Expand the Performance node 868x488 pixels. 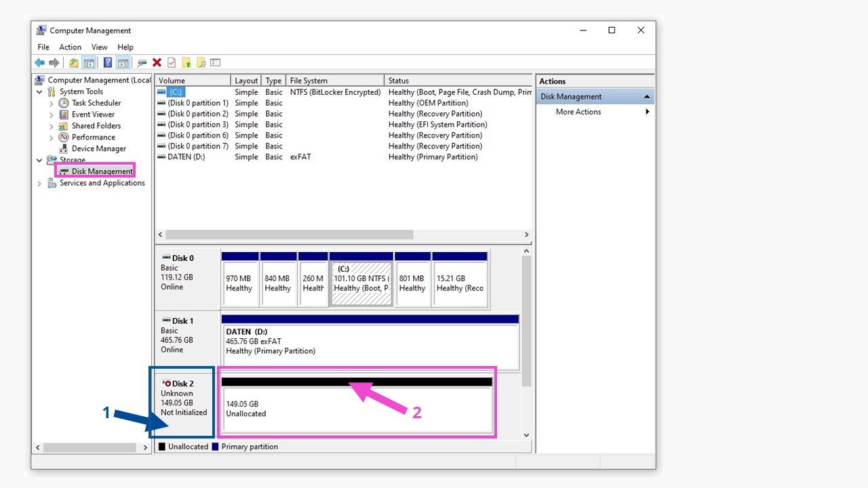(x=52, y=137)
